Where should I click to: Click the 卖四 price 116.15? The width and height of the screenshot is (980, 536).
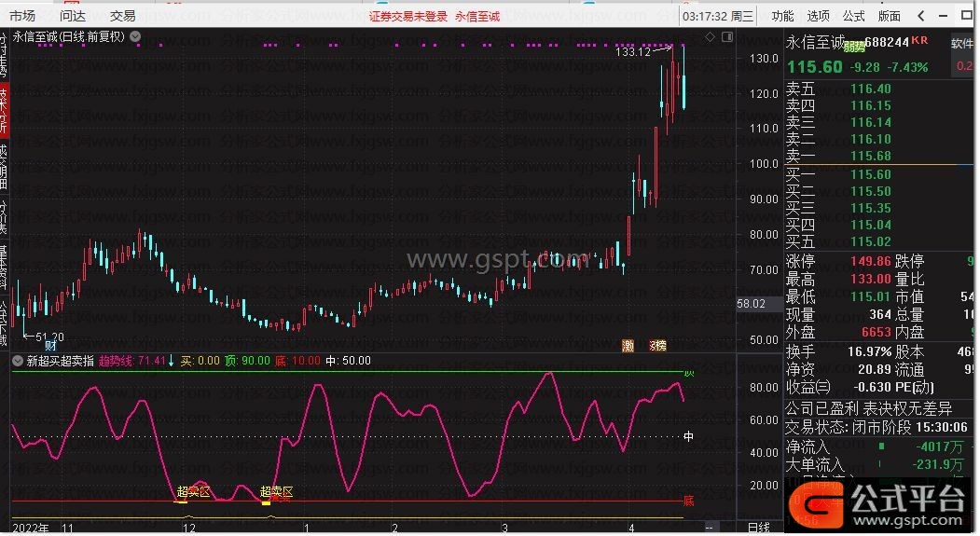(871, 105)
